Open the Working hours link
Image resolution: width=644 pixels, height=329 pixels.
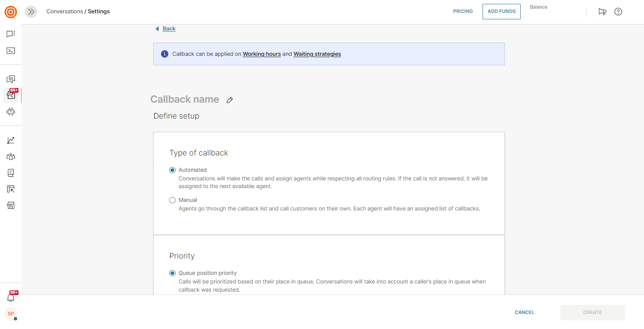pyautogui.click(x=261, y=54)
